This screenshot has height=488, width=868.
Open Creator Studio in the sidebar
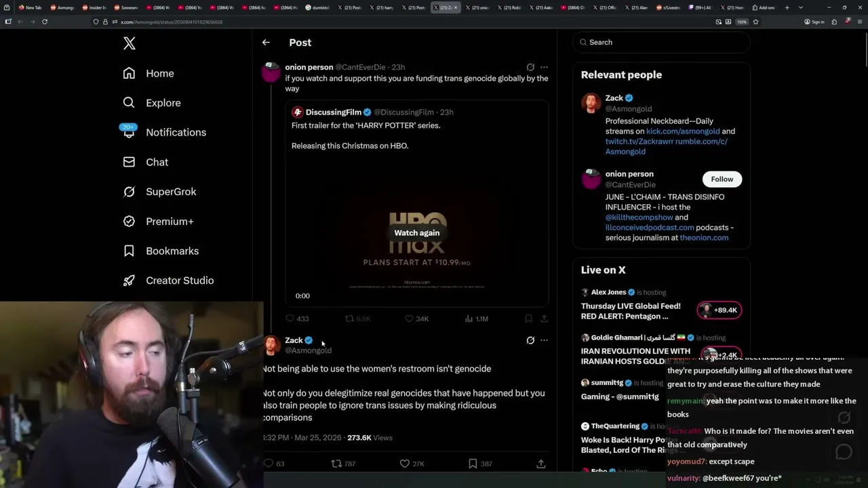click(168, 281)
